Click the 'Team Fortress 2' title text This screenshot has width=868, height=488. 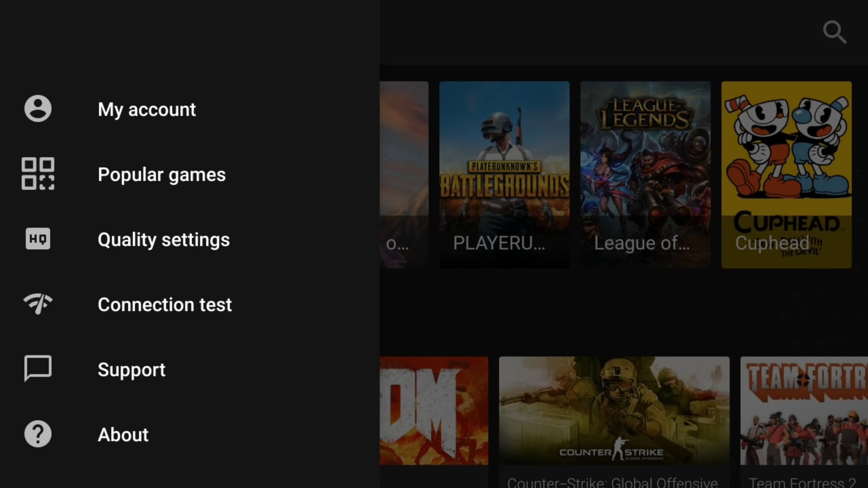[x=802, y=482]
